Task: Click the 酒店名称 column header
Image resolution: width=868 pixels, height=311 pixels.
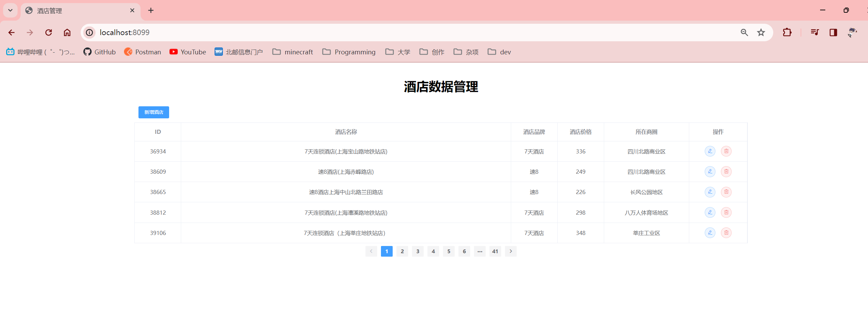Action: click(x=346, y=132)
